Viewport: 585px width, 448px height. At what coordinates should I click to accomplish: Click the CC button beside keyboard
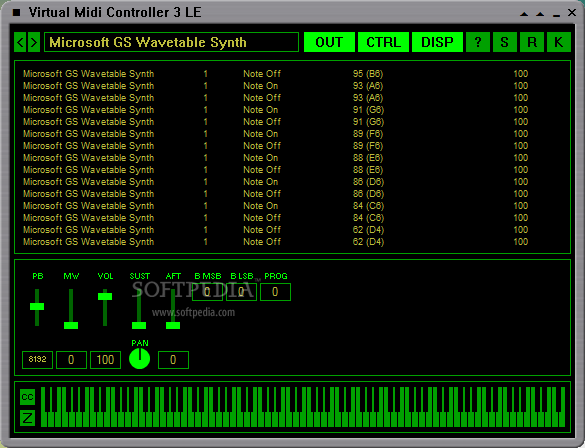27,397
